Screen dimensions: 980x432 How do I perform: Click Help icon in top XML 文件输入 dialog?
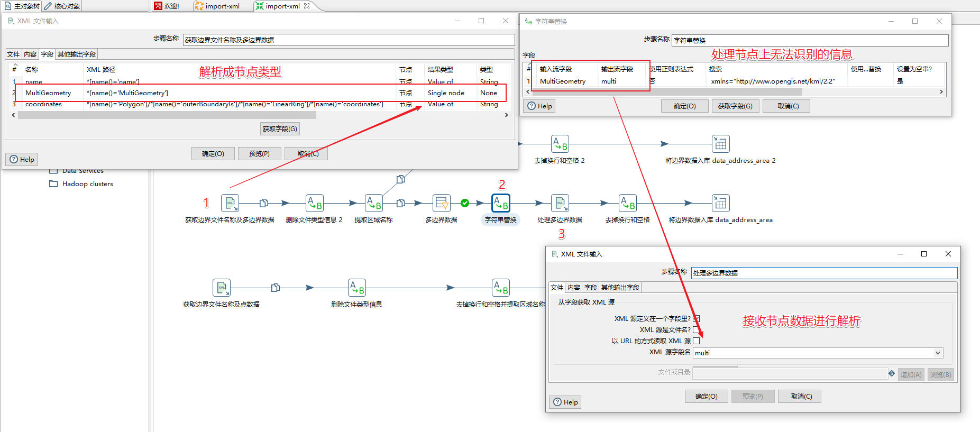[x=14, y=159]
